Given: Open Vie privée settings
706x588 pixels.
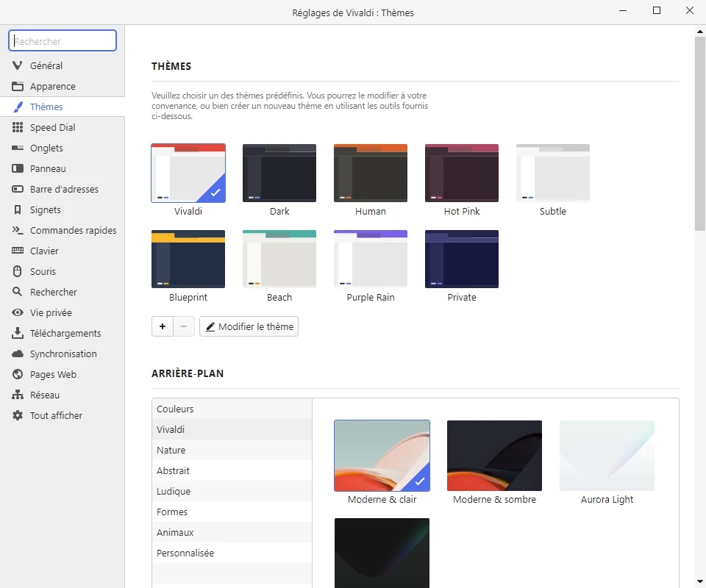Looking at the screenshot, I should (62, 312).
